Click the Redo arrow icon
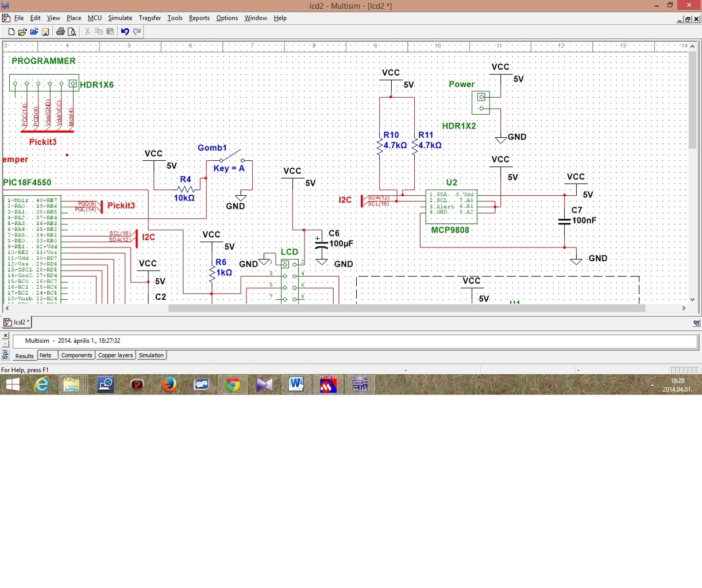 point(137,32)
